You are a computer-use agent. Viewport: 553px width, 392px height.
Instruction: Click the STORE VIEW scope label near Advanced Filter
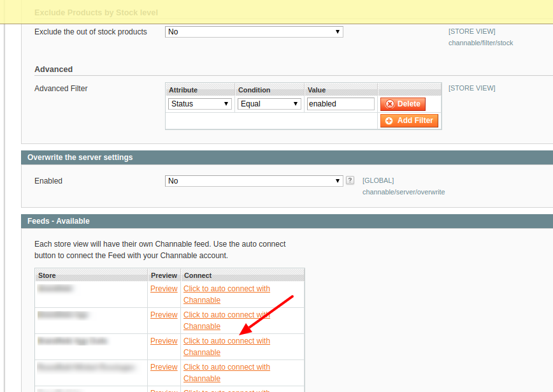point(471,88)
